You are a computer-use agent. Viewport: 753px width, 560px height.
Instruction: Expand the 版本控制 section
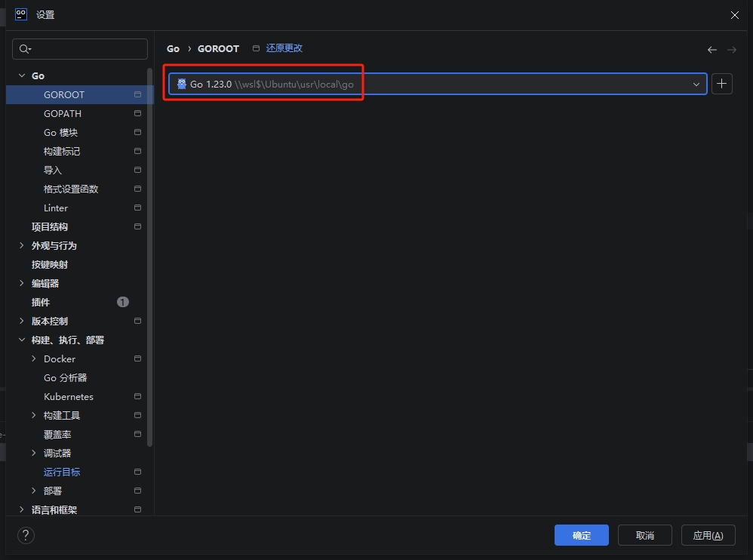tap(22, 321)
